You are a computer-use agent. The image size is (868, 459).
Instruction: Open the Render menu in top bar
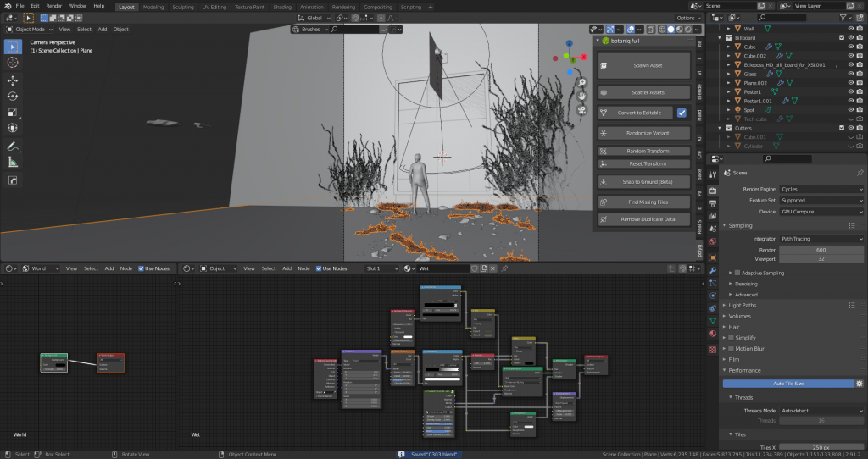coord(53,6)
